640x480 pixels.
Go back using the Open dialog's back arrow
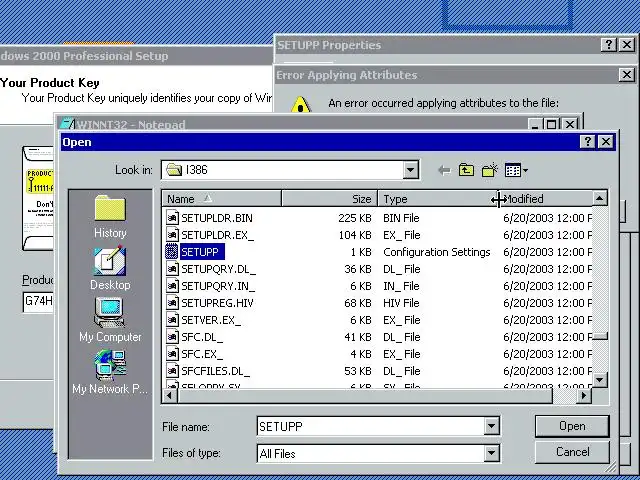444,170
